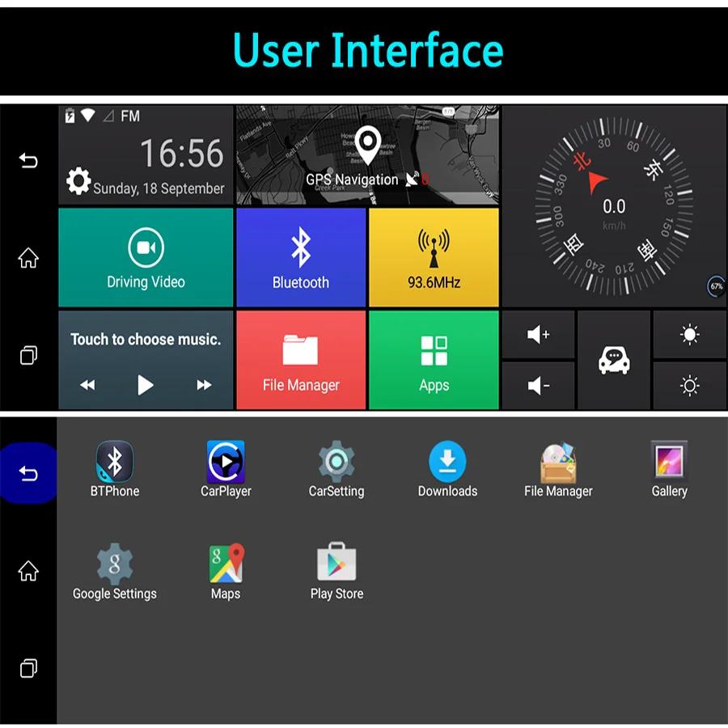
Task: Open the Driving Video tile
Action: tap(146, 257)
